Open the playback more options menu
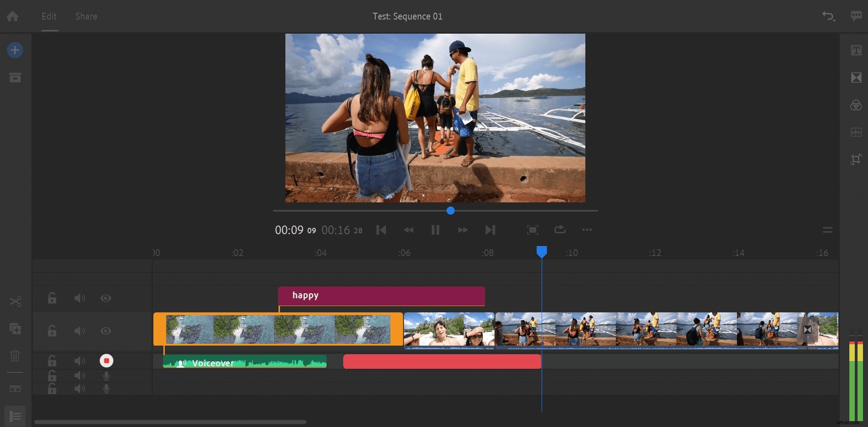Image resolution: width=868 pixels, height=427 pixels. [x=587, y=230]
